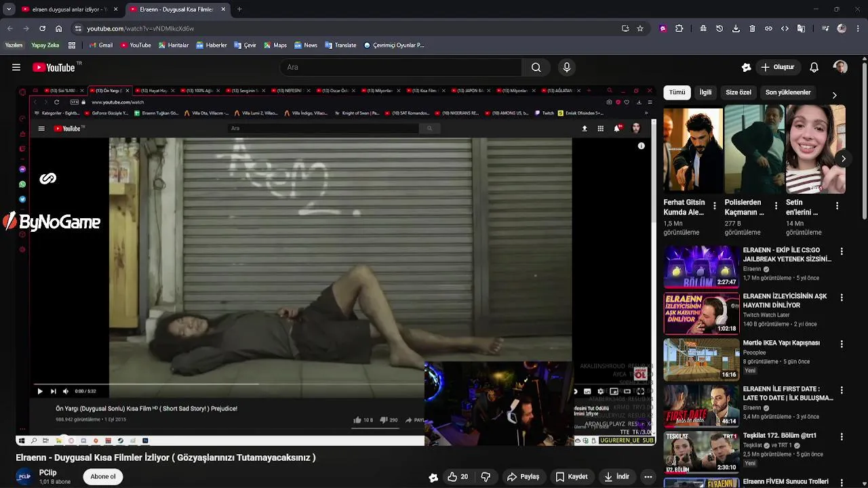Go back using the browser back arrow
The width and height of the screenshot is (868, 488).
(9, 28)
